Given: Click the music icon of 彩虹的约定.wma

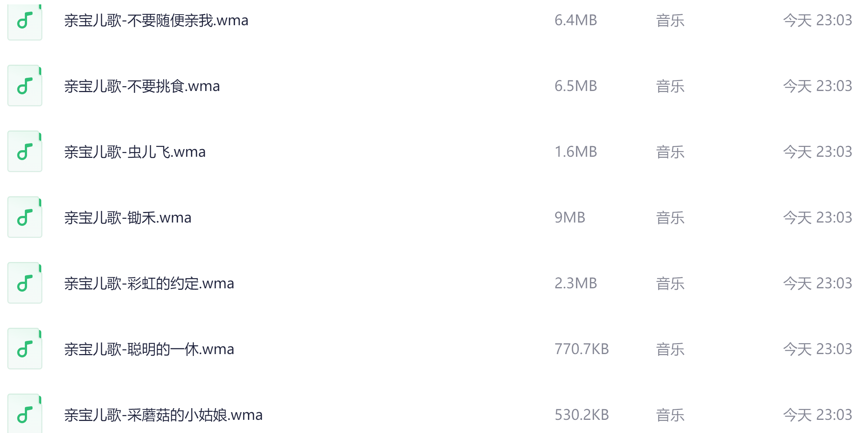Looking at the screenshot, I should [x=24, y=283].
